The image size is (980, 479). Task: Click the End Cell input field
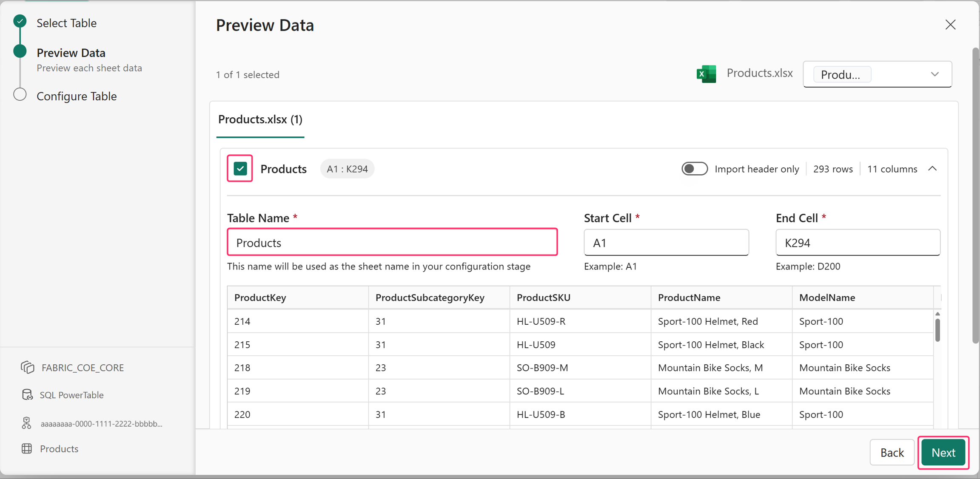coord(858,242)
